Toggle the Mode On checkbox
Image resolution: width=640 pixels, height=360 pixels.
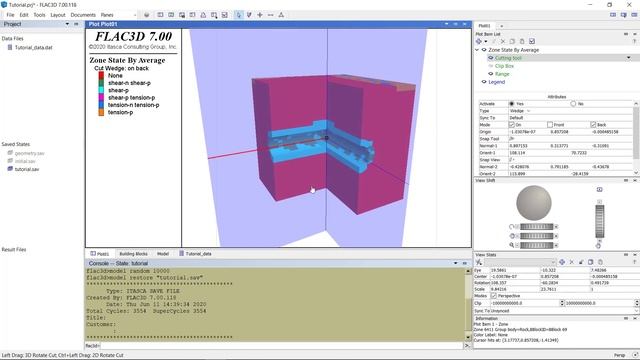pos(511,124)
